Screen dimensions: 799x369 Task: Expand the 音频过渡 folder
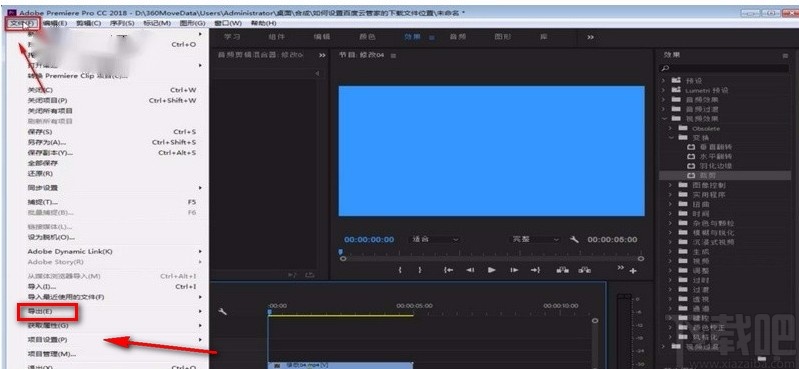[x=663, y=109]
